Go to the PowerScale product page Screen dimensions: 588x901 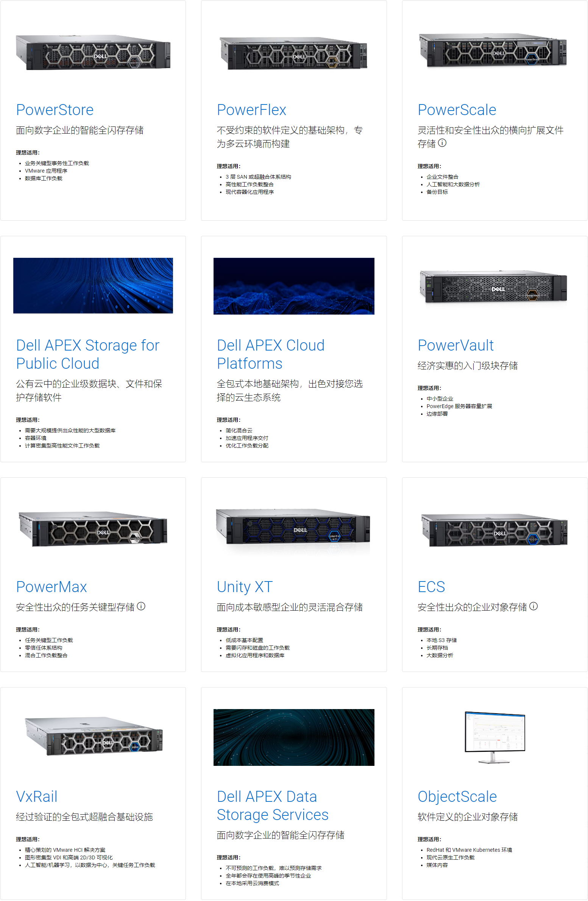pyautogui.click(x=457, y=110)
